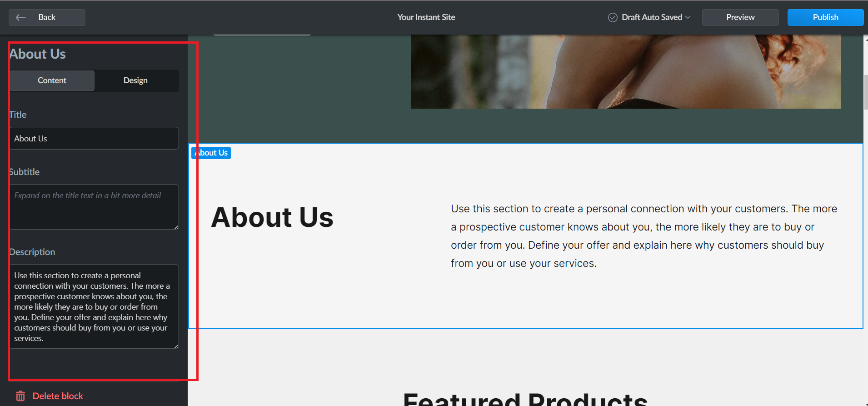This screenshot has height=406, width=868.
Task: Expand the Draft Auto Saved dropdown chevron
Action: point(688,17)
